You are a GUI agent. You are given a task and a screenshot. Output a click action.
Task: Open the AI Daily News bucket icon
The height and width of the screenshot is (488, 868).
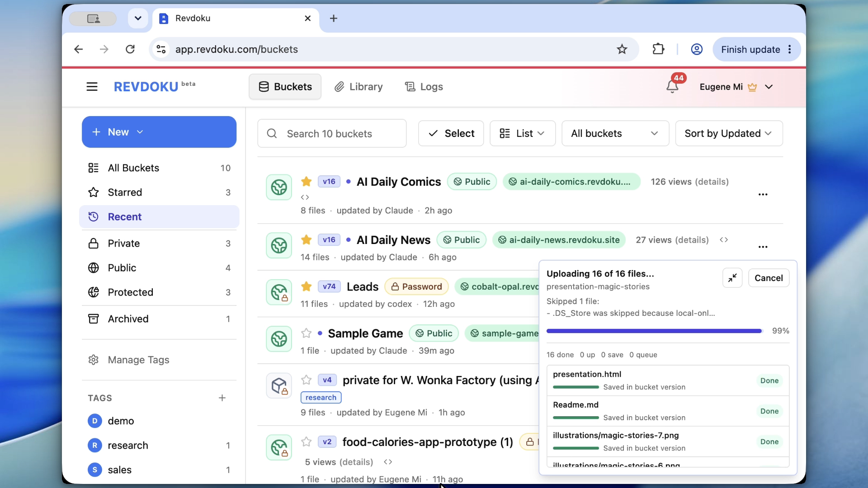click(279, 245)
